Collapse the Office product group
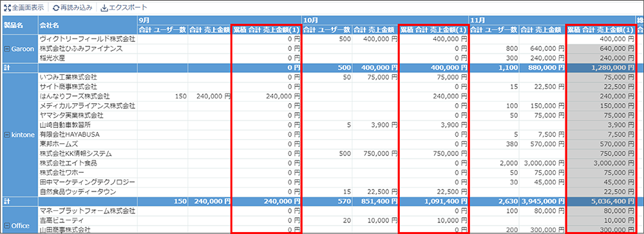Screen dimensions: 644x234 [x=6, y=226]
